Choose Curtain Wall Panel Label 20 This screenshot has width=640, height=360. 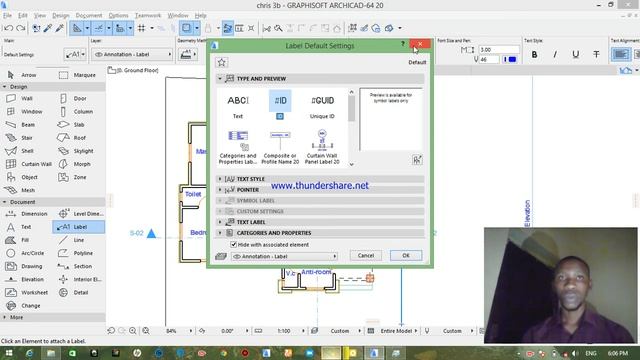coord(322,147)
